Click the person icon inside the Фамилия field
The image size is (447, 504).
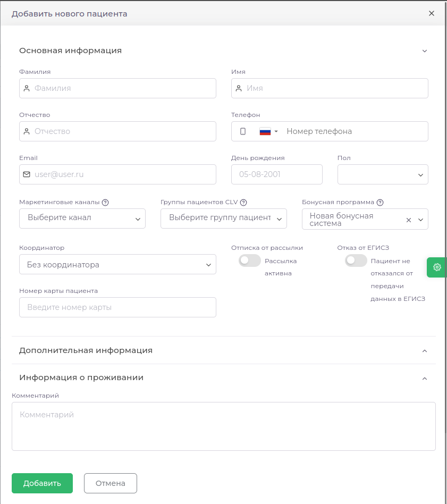pos(27,88)
